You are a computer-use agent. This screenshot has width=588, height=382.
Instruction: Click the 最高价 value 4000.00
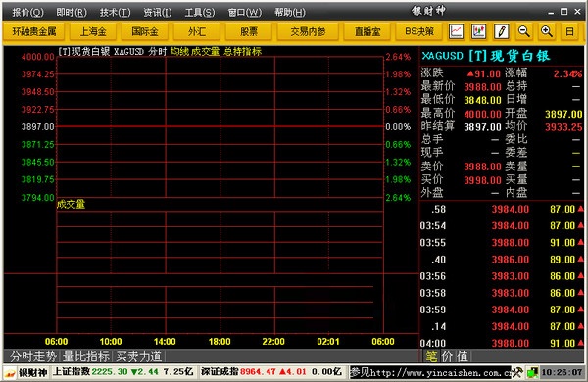482,114
